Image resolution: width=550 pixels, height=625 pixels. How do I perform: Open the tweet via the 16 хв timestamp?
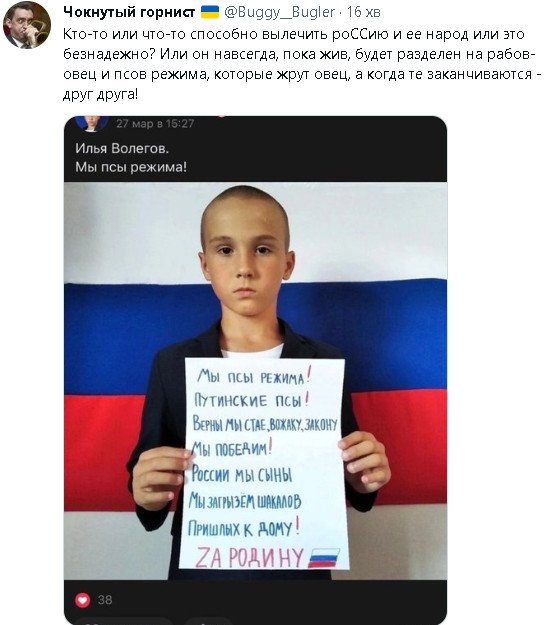point(363,12)
